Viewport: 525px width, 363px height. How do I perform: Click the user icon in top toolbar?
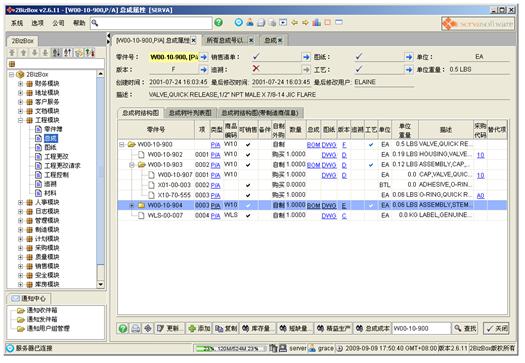(x=250, y=22)
